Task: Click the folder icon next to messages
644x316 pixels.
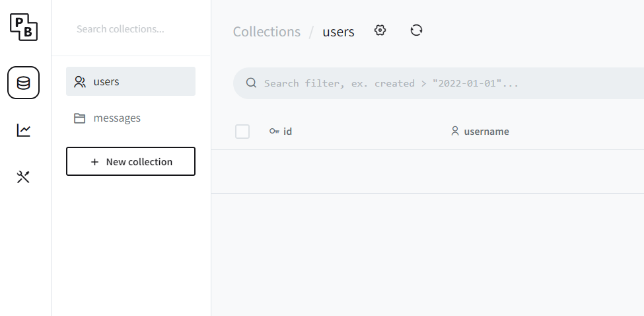Action: (x=80, y=118)
